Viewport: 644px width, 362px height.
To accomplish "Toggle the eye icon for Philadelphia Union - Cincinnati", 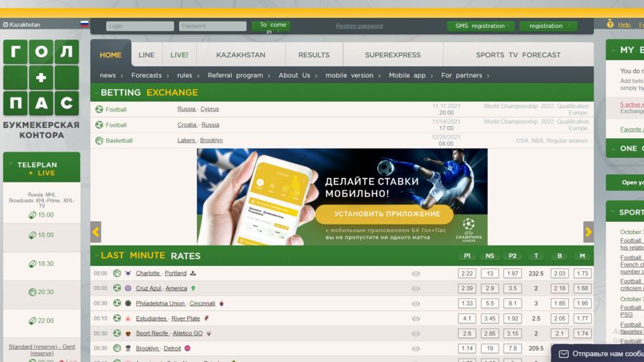I will 416,303.
